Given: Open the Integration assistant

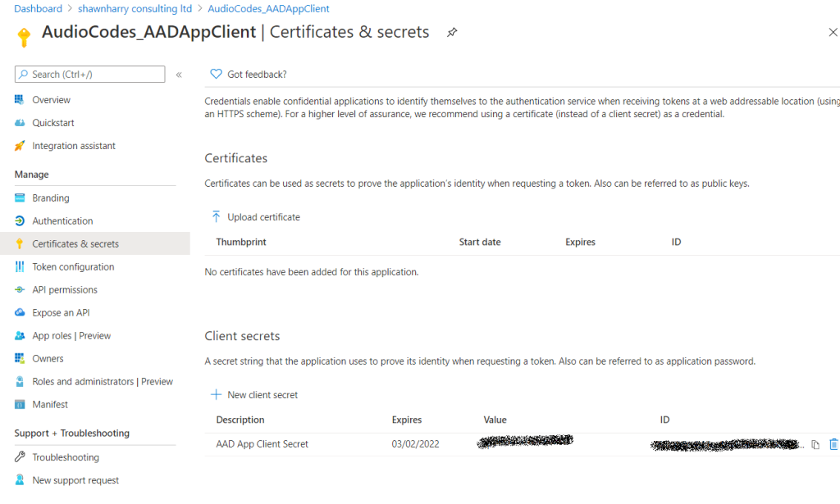Looking at the screenshot, I should 74,146.
